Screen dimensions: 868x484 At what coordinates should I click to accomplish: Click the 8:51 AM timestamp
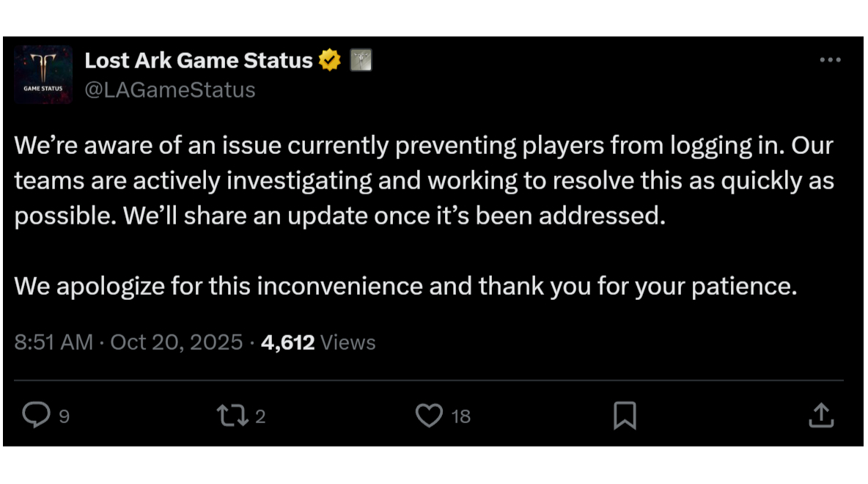(54, 342)
